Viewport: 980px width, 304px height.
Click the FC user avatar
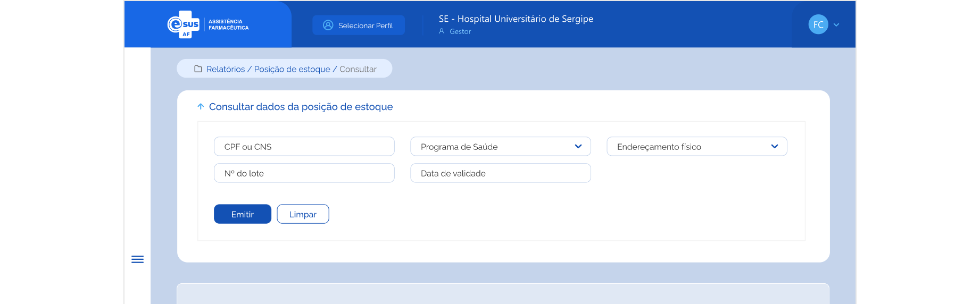click(x=818, y=24)
